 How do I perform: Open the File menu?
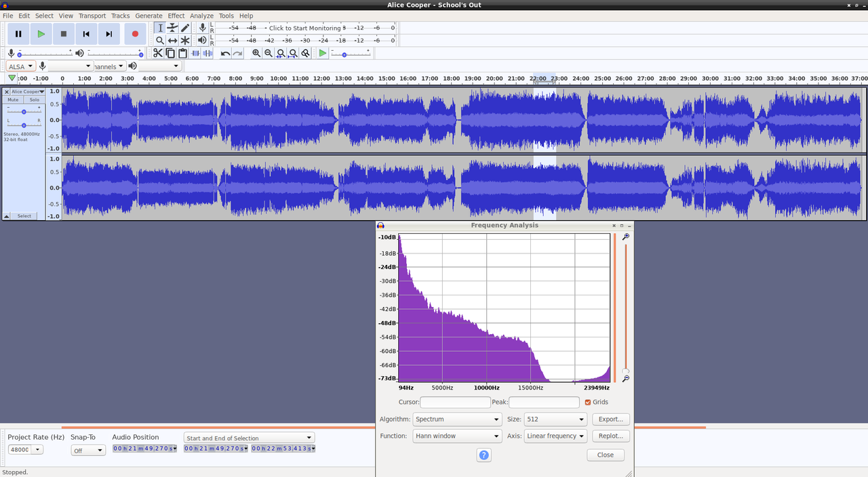click(x=8, y=16)
